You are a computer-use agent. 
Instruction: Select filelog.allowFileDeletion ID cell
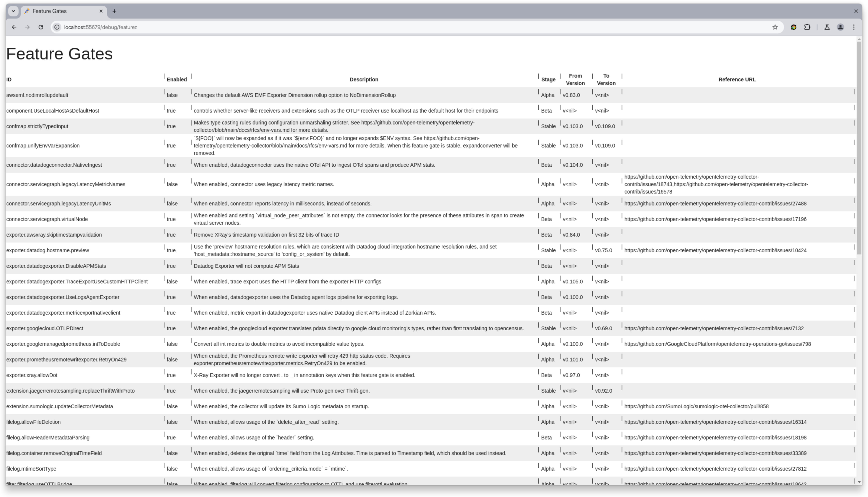pos(33,422)
